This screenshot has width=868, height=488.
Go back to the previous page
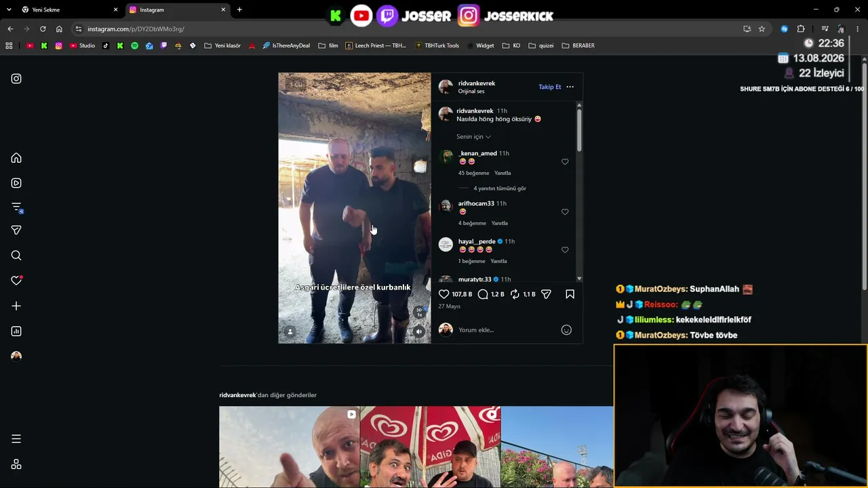click(10, 29)
